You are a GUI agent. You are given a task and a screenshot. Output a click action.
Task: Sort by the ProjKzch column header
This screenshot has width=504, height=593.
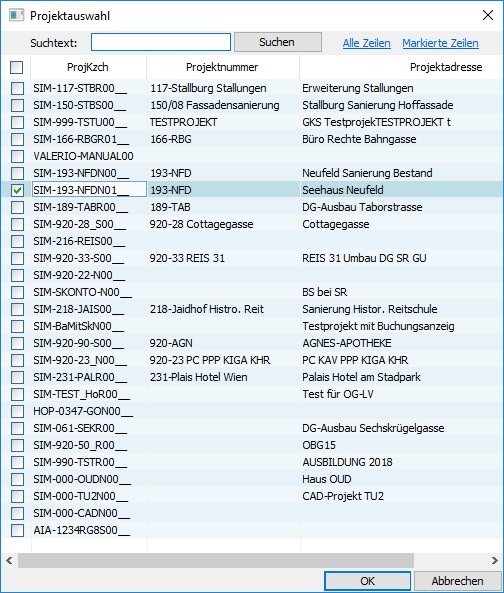coord(88,67)
